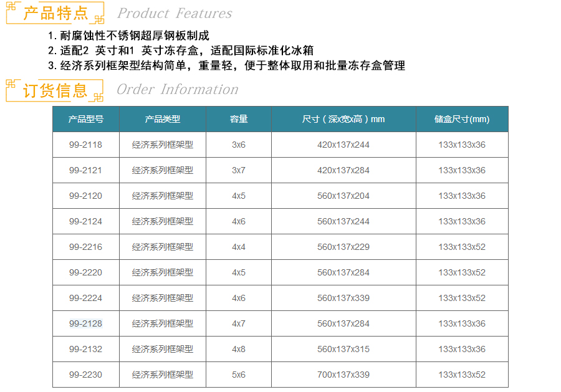561x392 pixels.
Task: Click the Product Features English subtitle
Action: [x=175, y=14]
